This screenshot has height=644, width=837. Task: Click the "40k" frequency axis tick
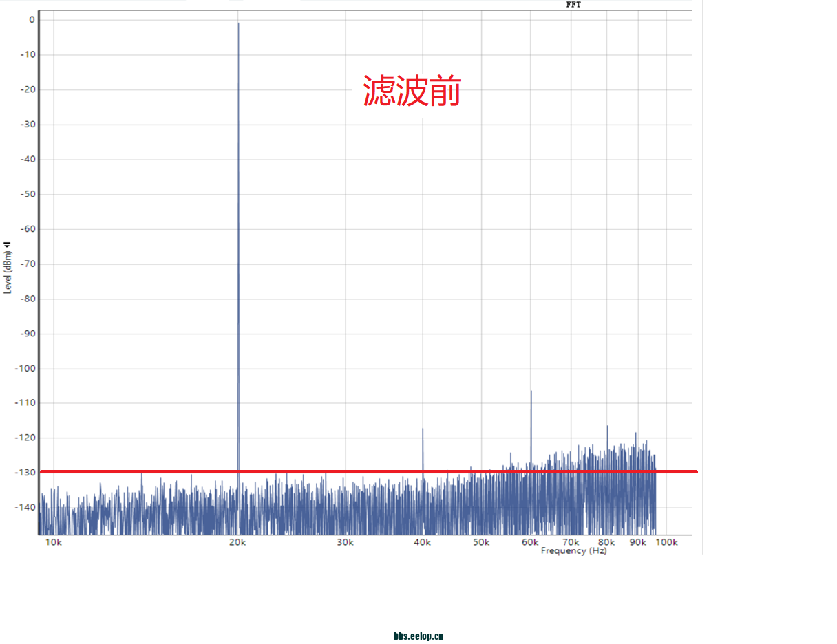(x=422, y=543)
